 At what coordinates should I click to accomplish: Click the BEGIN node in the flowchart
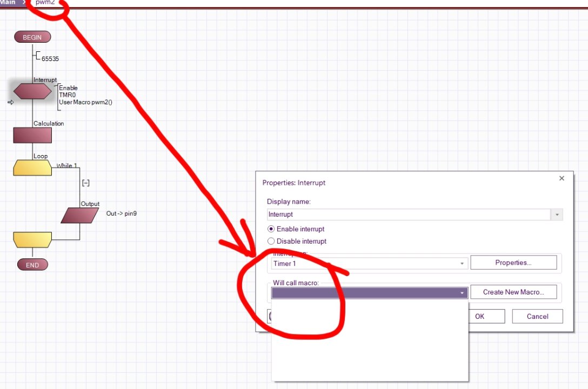32,37
